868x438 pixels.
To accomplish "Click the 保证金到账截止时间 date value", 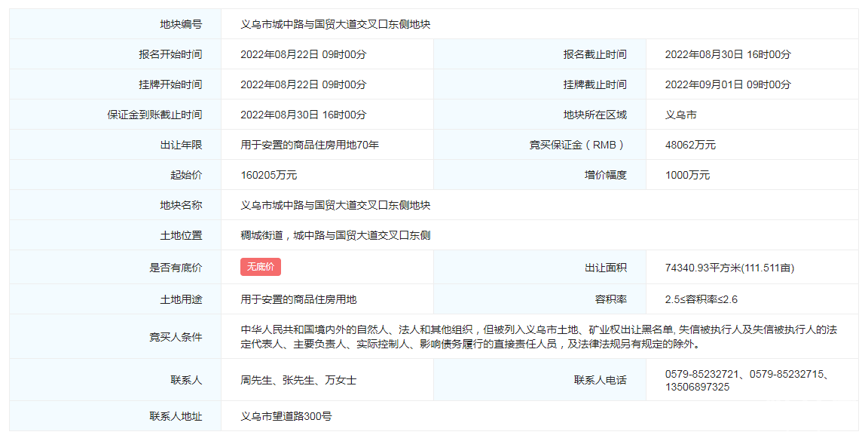I will [x=303, y=115].
